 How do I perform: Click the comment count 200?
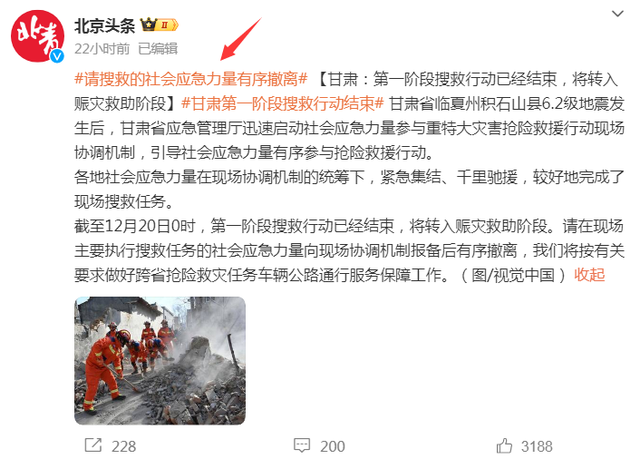(333, 446)
